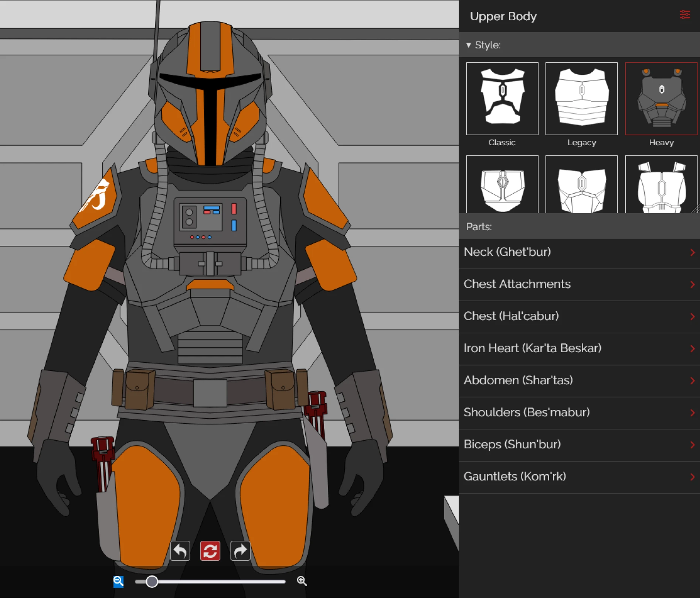
Task: Open Chest Attachments part
Action: click(579, 285)
